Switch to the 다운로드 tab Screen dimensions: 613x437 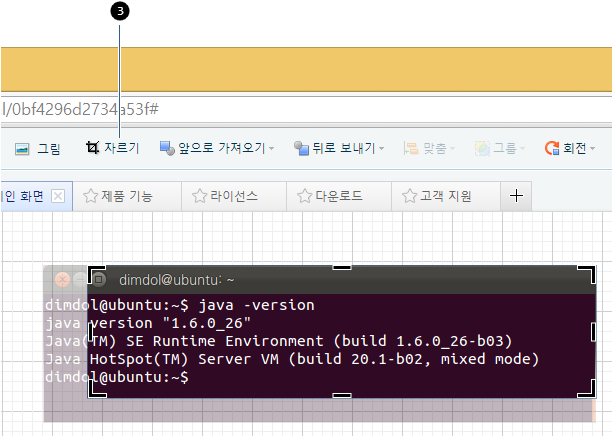(x=339, y=196)
